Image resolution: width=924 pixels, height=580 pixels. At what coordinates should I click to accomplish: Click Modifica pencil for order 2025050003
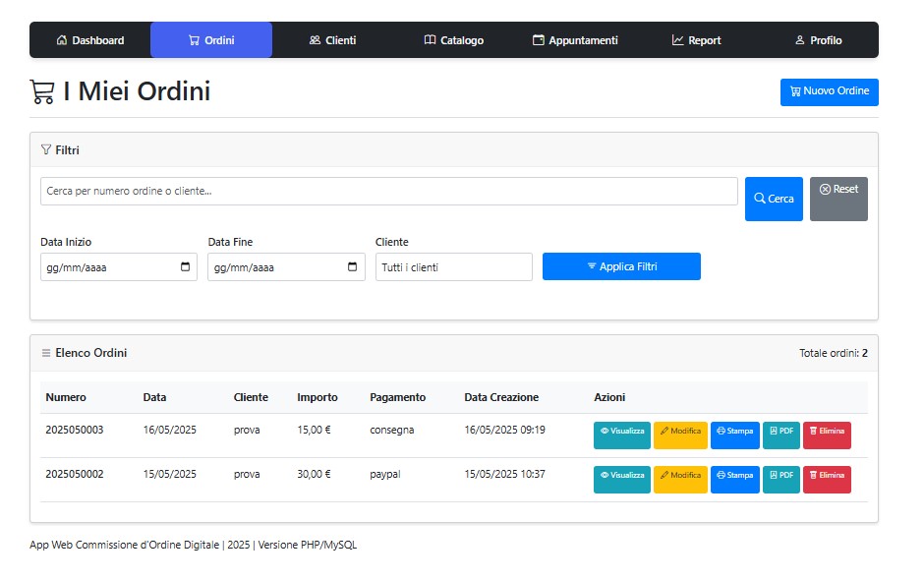[680, 432]
